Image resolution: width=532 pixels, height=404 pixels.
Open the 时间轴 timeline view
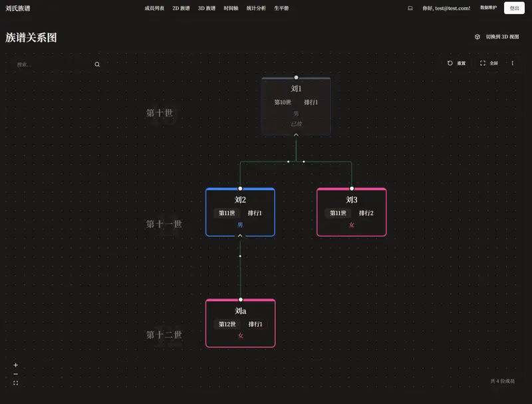pyautogui.click(x=231, y=8)
